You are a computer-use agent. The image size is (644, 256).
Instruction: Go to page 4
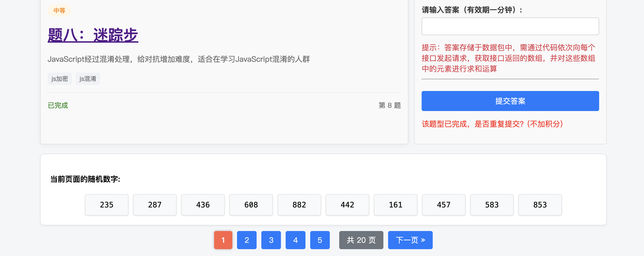pyautogui.click(x=295, y=240)
